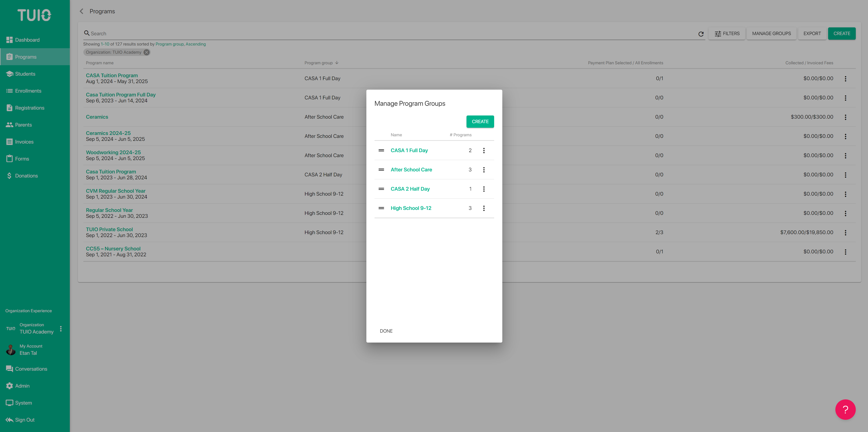Open Casa Tuition Program Full Day
868x432 pixels.
[121, 95]
